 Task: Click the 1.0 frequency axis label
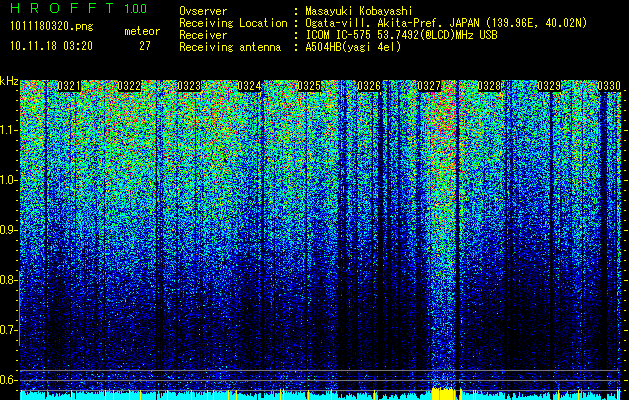coord(8,180)
